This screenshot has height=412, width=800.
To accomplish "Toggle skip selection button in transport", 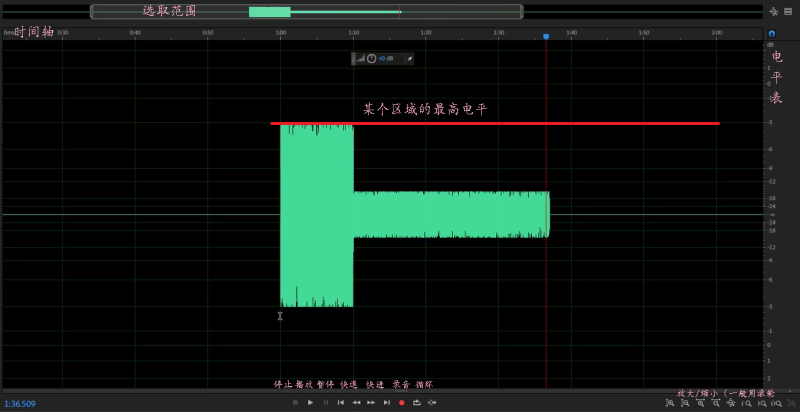I will pyautogui.click(x=432, y=402).
